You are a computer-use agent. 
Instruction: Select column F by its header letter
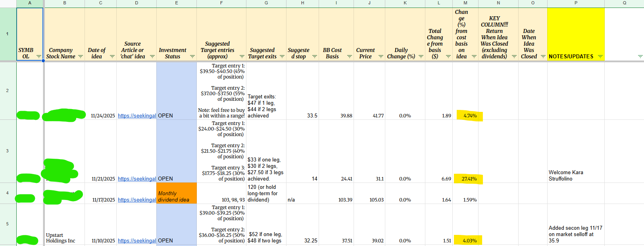click(221, 3)
